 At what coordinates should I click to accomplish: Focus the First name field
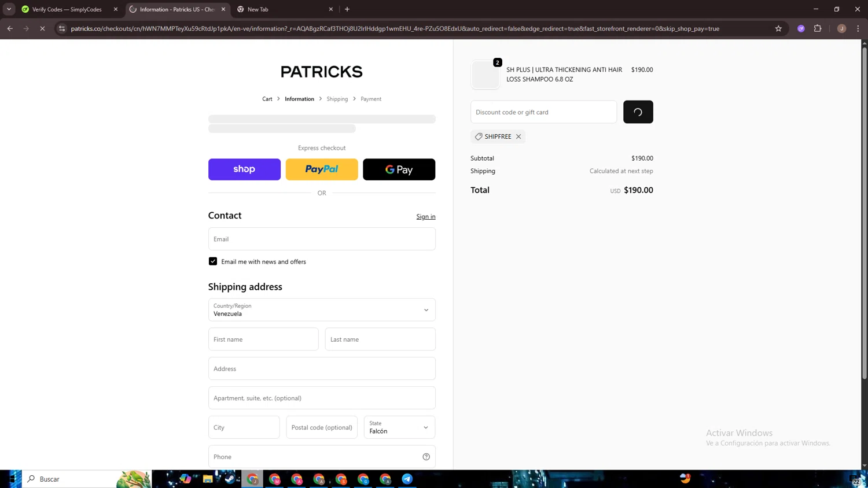pyautogui.click(x=263, y=339)
